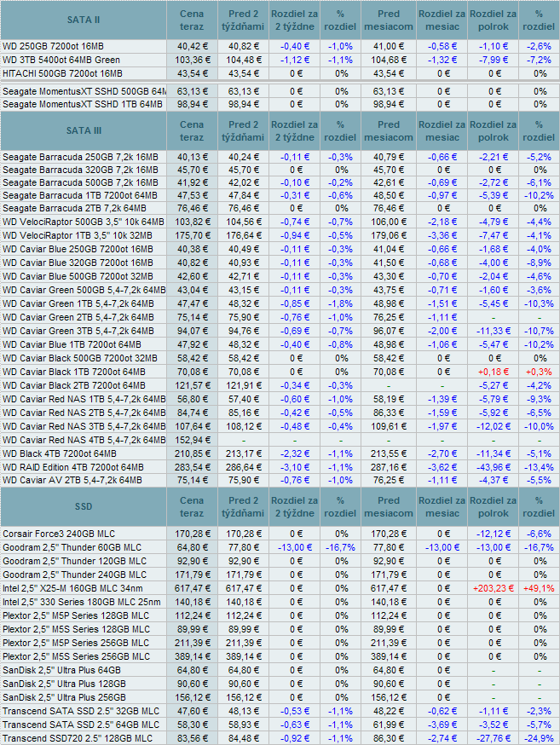Viewport: 560px width, 745px height.
Task: Click half-year difference -27,76 €
Action: click(x=494, y=738)
